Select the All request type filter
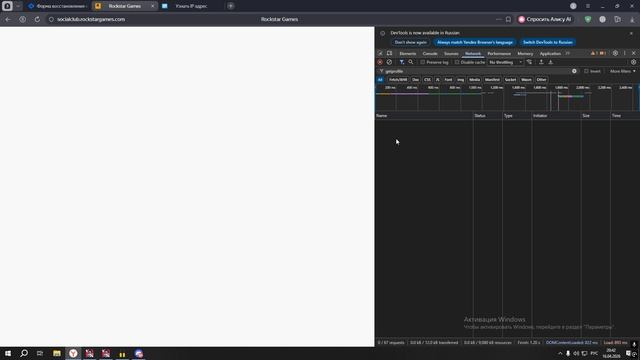The height and width of the screenshot is (360, 640). point(380,80)
